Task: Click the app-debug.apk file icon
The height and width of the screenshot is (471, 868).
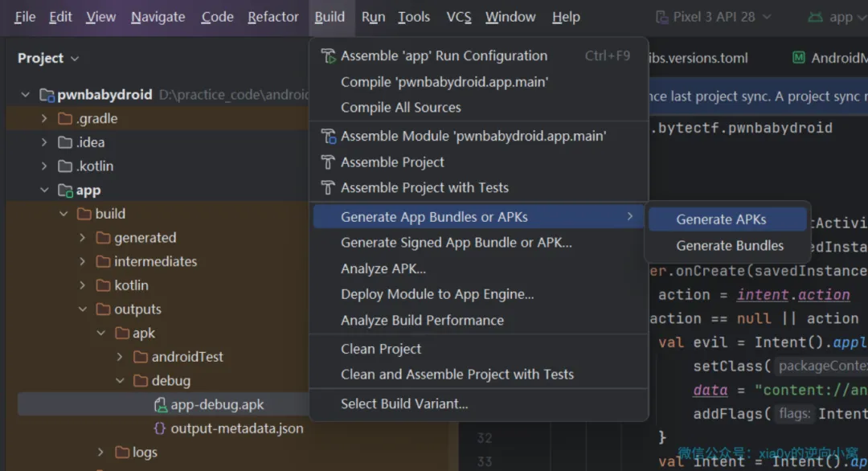Action: pos(159,405)
